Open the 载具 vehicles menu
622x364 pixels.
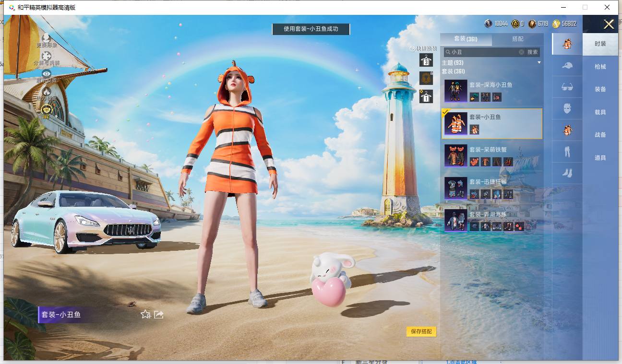coord(600,112)
